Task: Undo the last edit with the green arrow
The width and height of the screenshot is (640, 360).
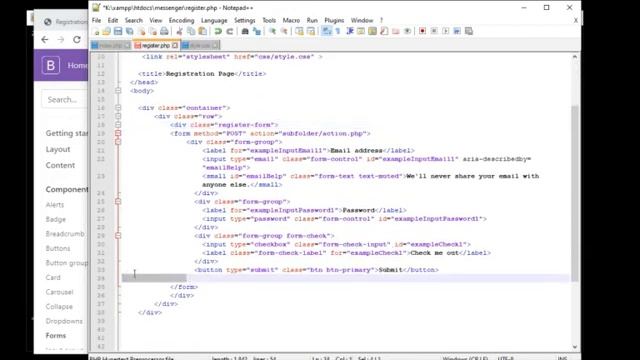Action: (x=218, y=31)
